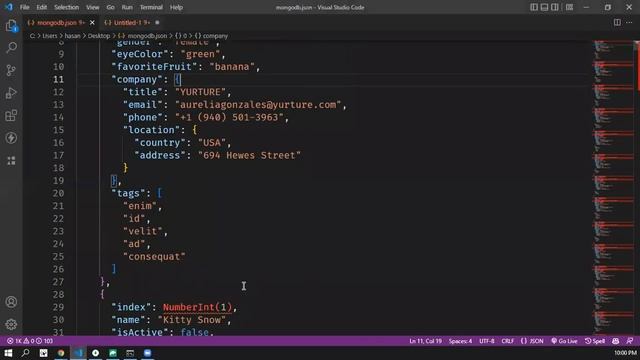Open the Go menu
This screenshot has height=360, width=640.
pos(110,7)
